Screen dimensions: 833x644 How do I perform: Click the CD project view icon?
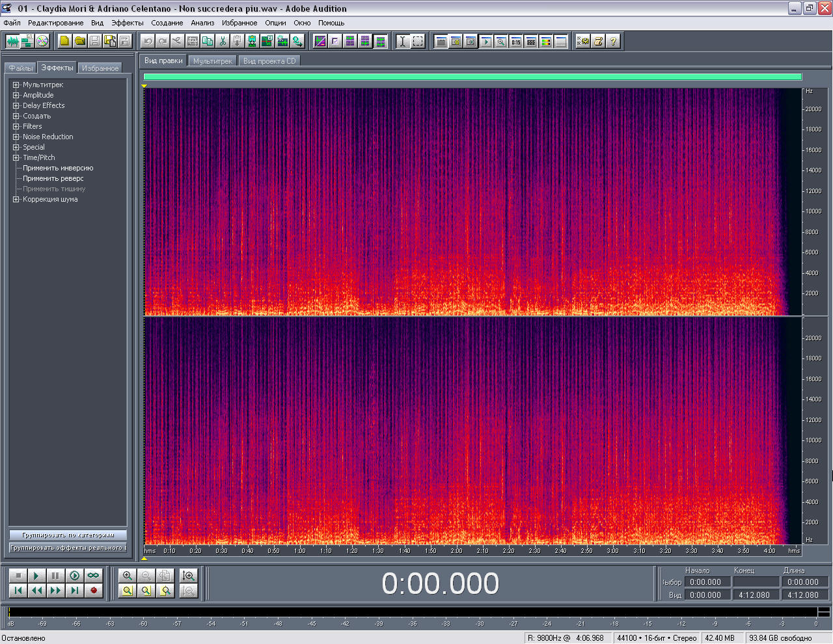pyautogui.click(x=42, y=41)
